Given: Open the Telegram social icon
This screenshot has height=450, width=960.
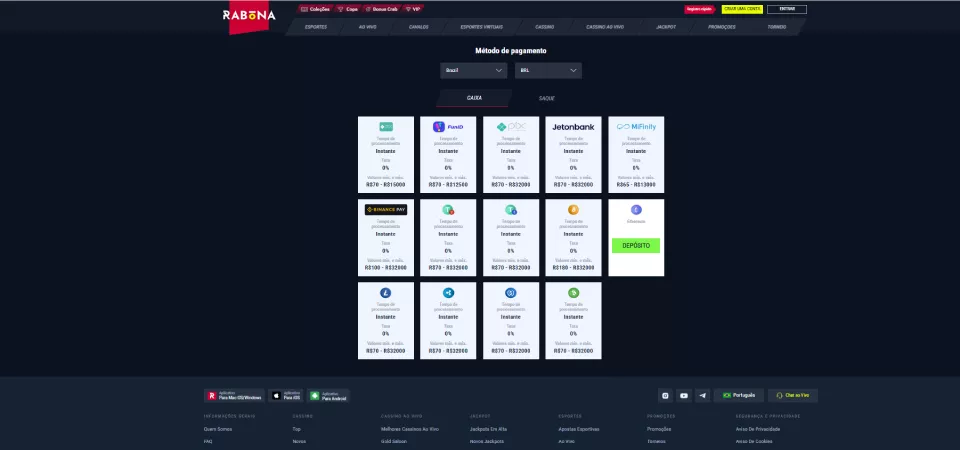Looking at the screenshot, I should pyautogui.click(x=702, y=395).
